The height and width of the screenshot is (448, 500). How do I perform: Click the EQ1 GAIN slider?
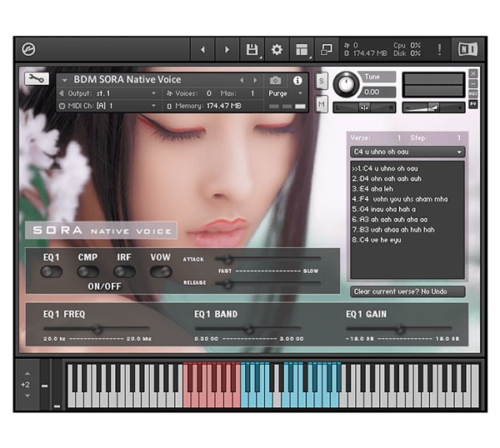coord(399,329)
